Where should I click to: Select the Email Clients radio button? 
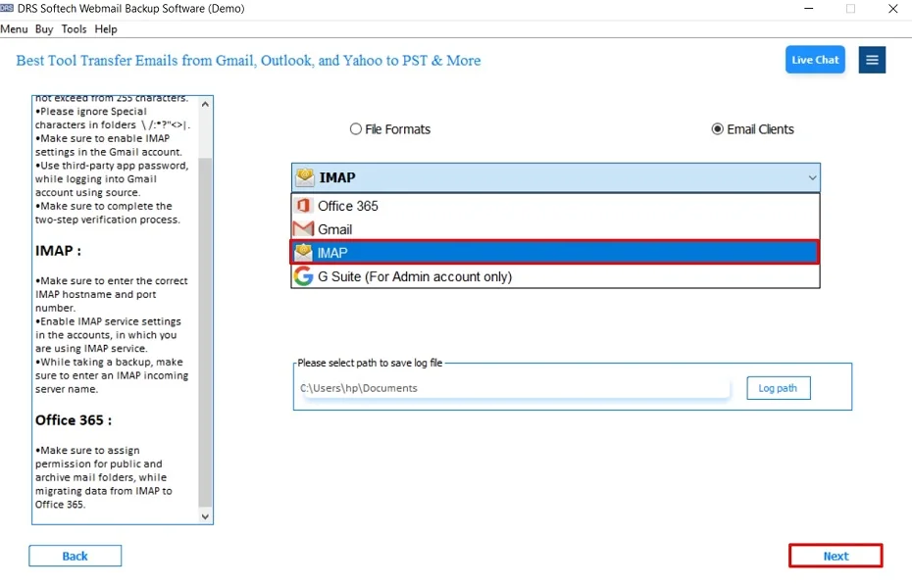[x=717, y=128]
